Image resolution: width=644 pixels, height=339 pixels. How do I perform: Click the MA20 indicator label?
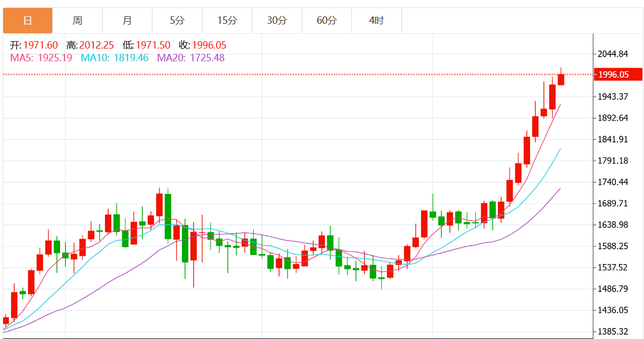[190, 58]
